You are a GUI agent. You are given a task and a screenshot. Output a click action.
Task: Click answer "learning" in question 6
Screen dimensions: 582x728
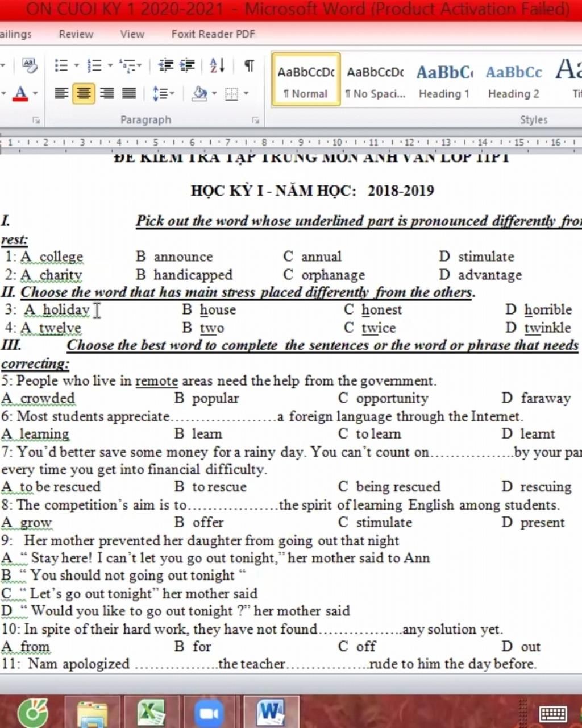pos(44,434)
